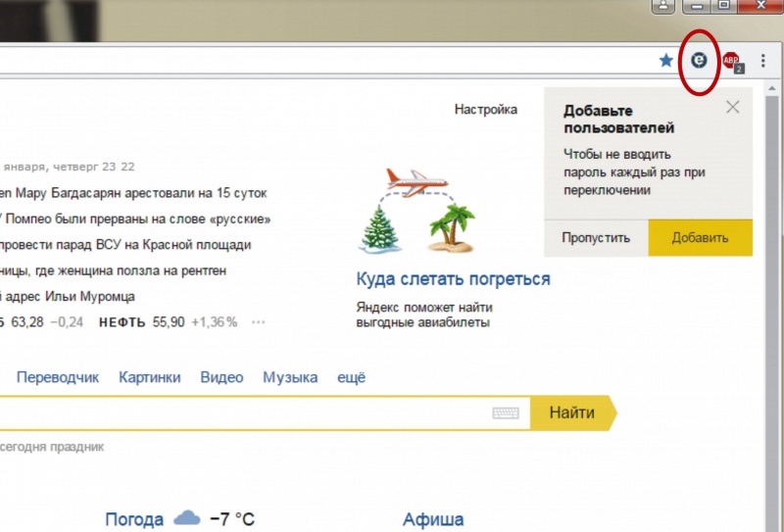
Task: Click the scrollbar up arrow
Action: [772, 88]
